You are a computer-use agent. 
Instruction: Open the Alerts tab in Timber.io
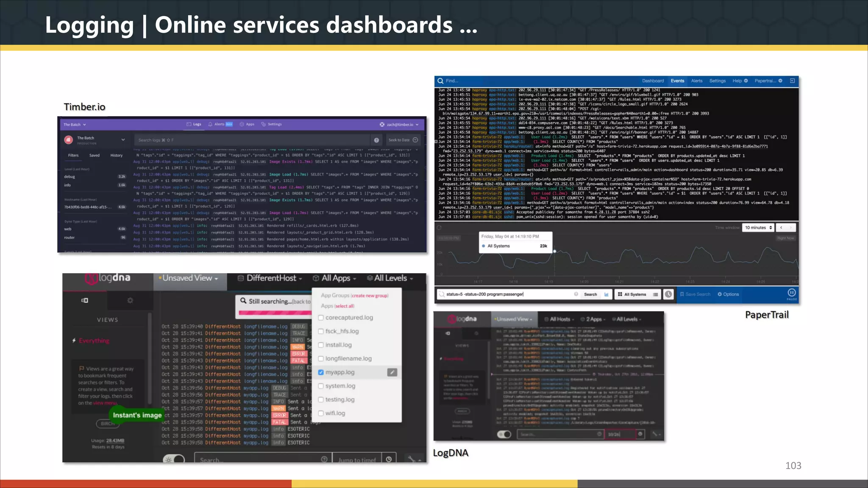pyautogui.click(x=219, y=125)
